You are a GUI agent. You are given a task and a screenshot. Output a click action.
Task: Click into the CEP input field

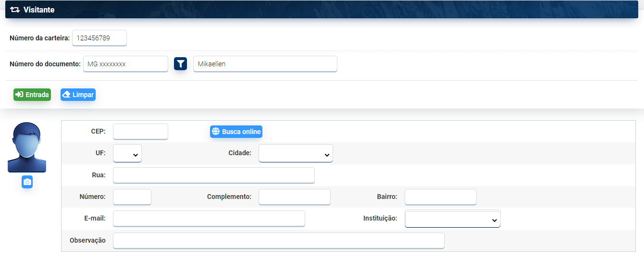140,132
